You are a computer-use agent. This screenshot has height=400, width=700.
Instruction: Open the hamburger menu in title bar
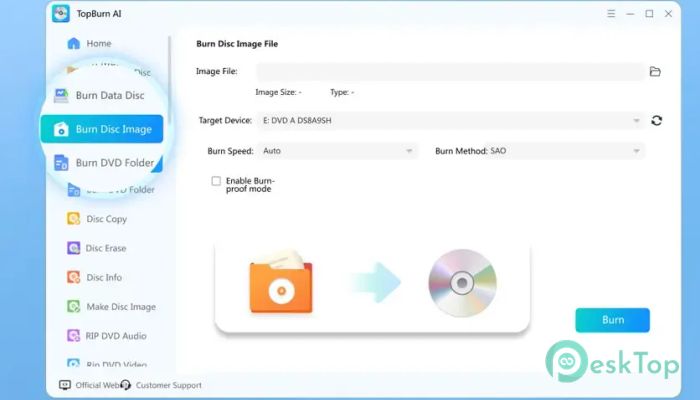tap(611, 14)
